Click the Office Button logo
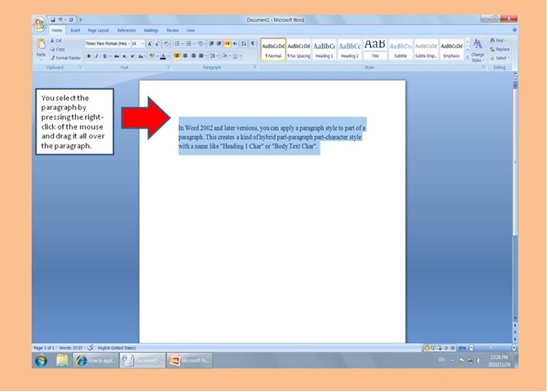The image size is (548, 392). tap(40, 23)
